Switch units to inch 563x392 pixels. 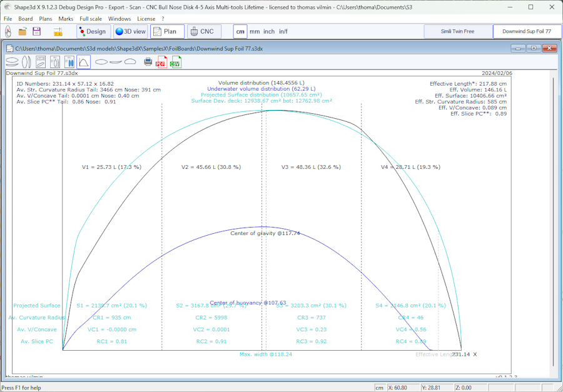pyautogui.click(x=269, y=31)
